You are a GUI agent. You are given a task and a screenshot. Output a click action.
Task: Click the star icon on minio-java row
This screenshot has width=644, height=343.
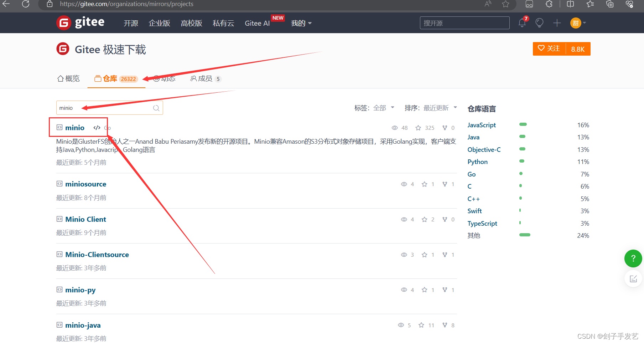(421, 325)
